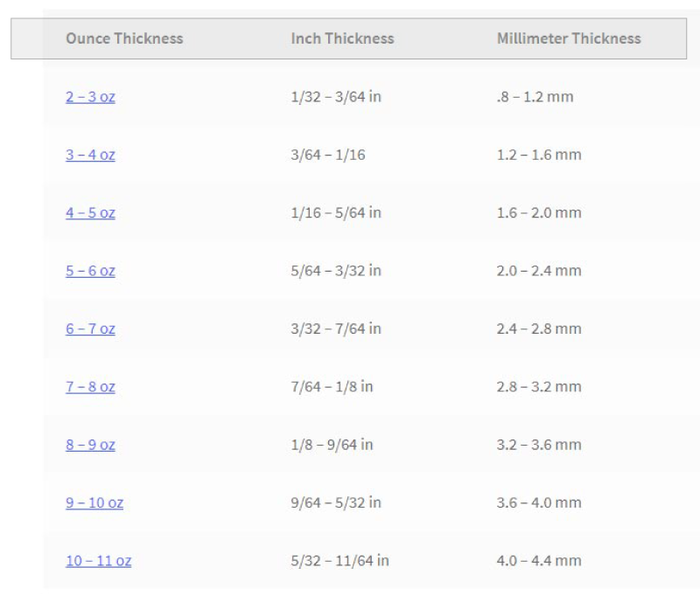Select the 4.0 – 4.4 mm value

click(538, 561)
